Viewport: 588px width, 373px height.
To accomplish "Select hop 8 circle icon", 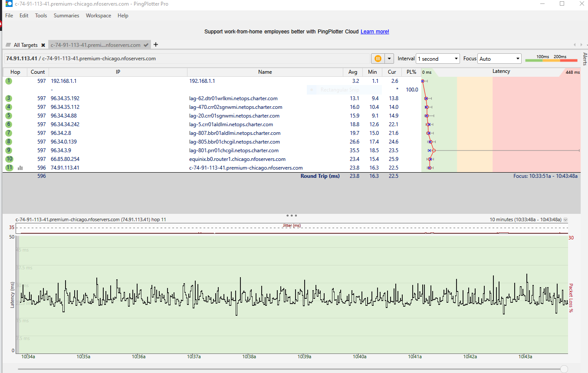I will tap(9, 142).
